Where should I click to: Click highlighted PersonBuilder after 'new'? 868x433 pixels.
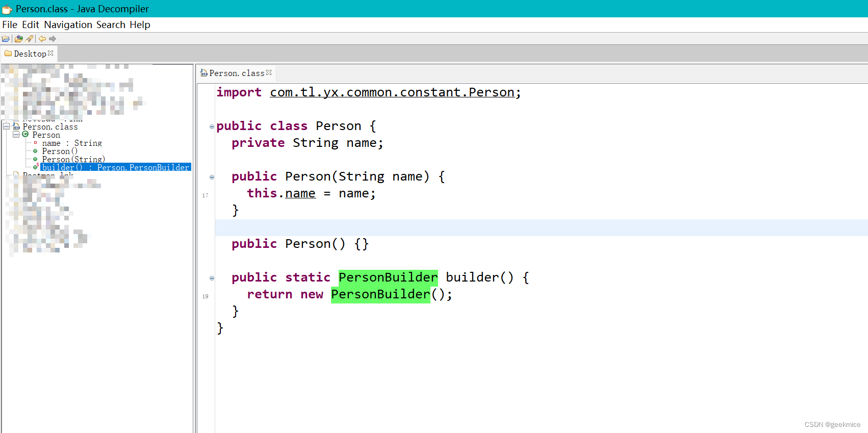[380, 294]
